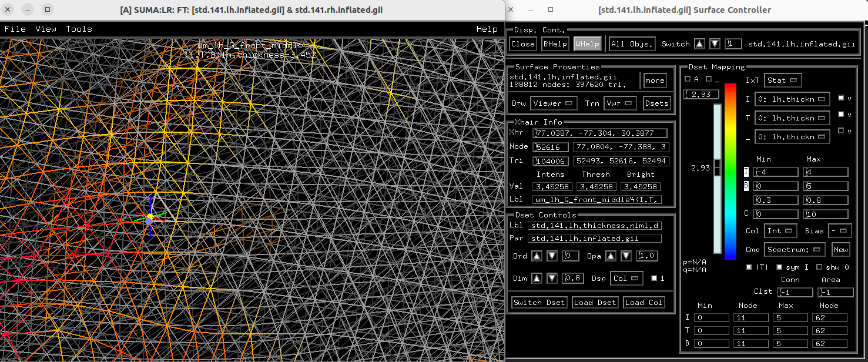Screen dimensions: 868x362
Task: Increase dataset order with Ord up arrow
Action: point(537,256)
